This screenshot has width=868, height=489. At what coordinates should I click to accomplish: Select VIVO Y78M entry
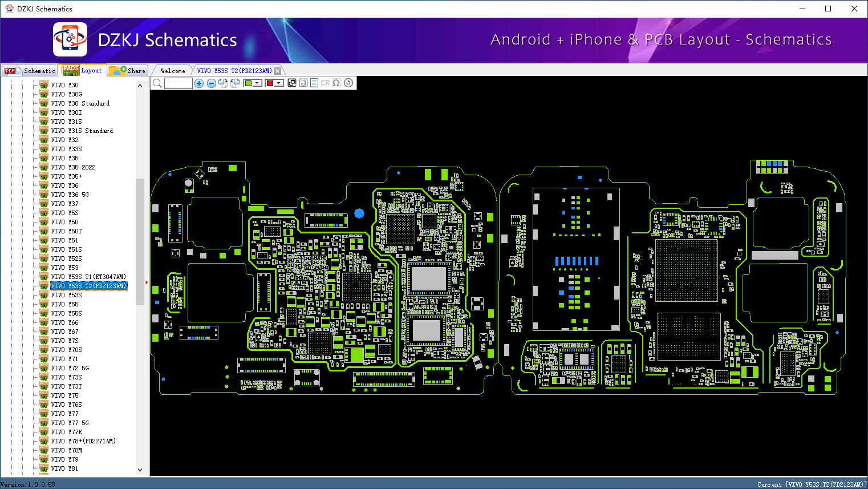pyautogui.click(x=67, y=450)
